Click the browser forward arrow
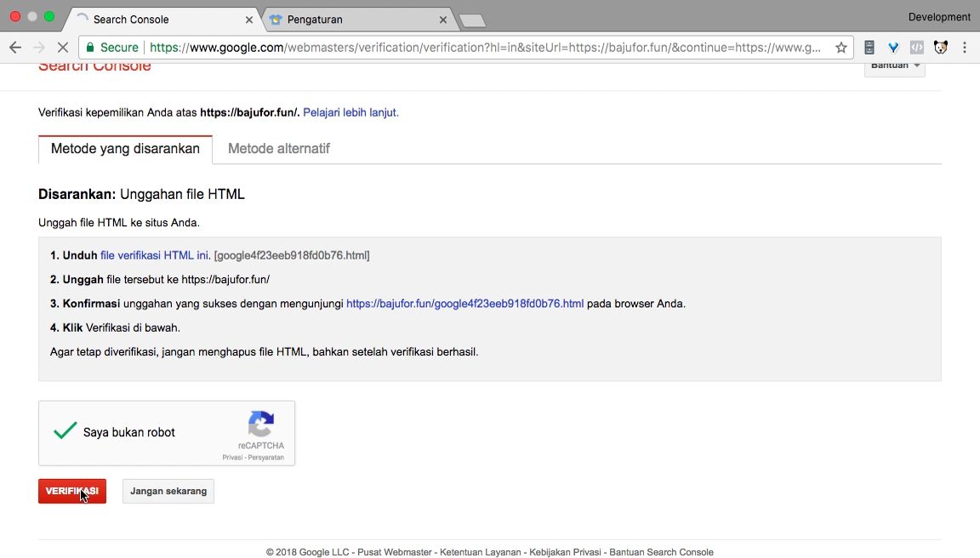This screenshot has height=558, width=980. pyautogui.click(x=39, y=48)
